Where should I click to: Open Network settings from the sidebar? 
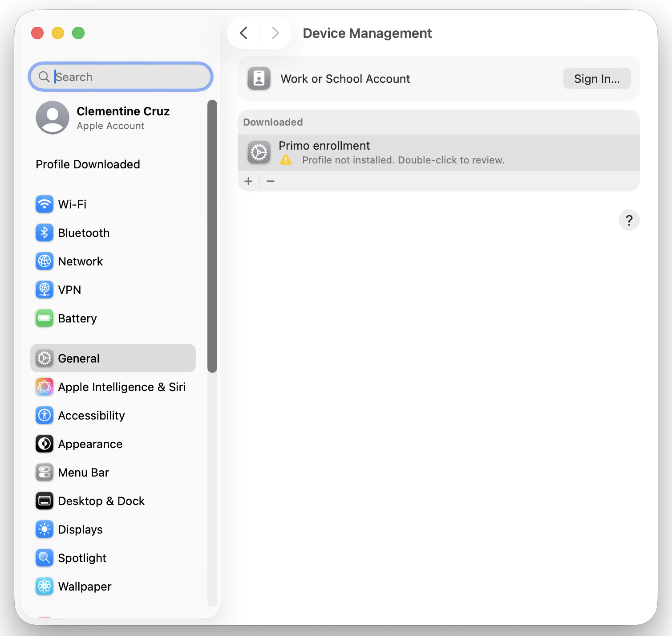(44, 261)
